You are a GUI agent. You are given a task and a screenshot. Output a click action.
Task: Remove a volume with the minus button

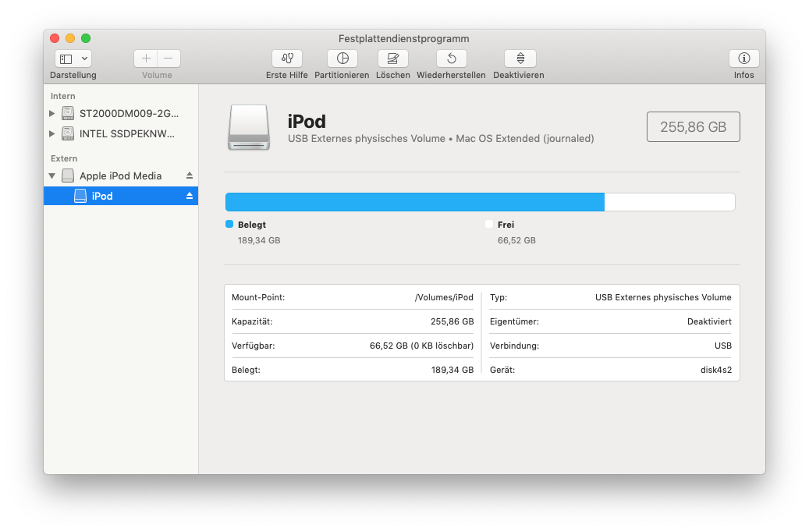pos(169,59)
